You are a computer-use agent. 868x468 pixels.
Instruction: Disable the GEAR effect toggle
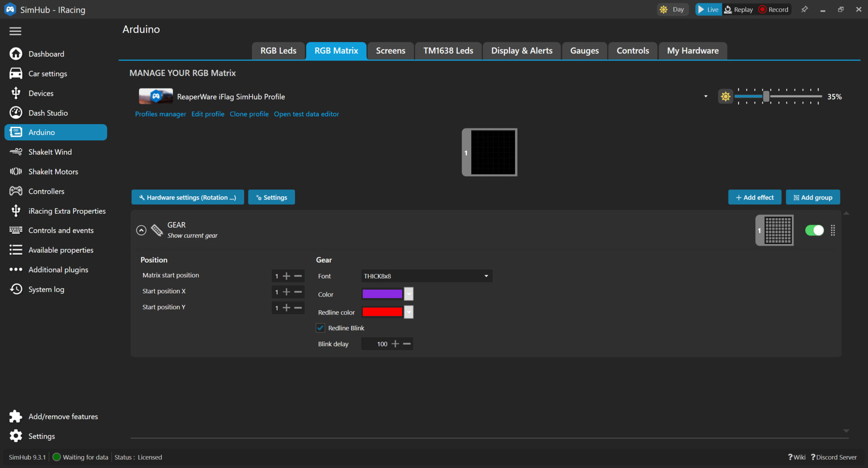tap(814, 230)
